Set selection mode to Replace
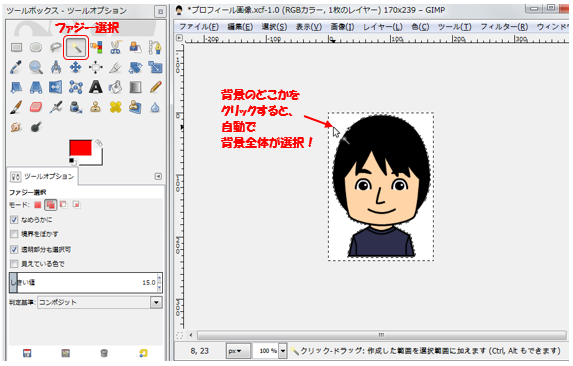 pyautogui.click(x=38, y=205)
